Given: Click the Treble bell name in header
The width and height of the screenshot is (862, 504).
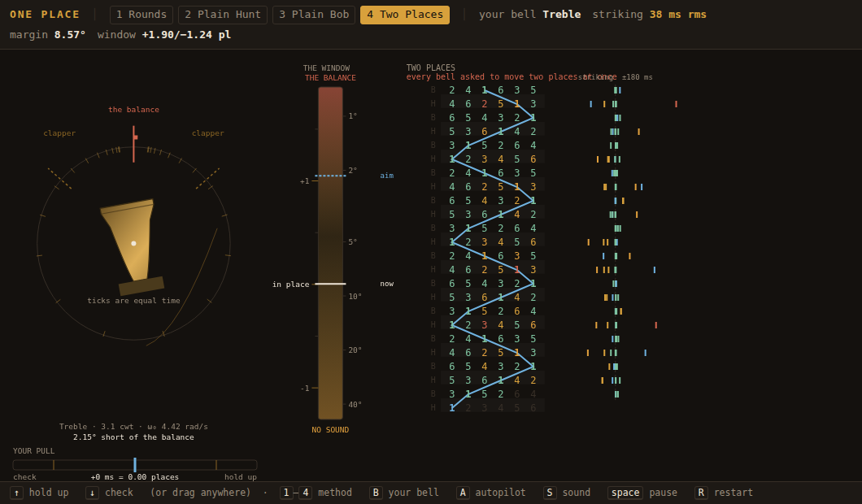Looking at the screenshot, I should [x=561, y=15].
